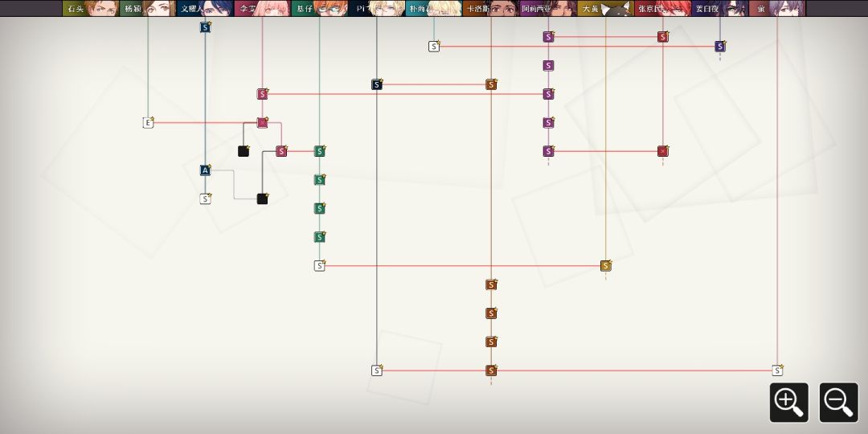This screenshot has height=434, width=868.
Task: Open the navy S node on Pi line
Action: point(377,84)
